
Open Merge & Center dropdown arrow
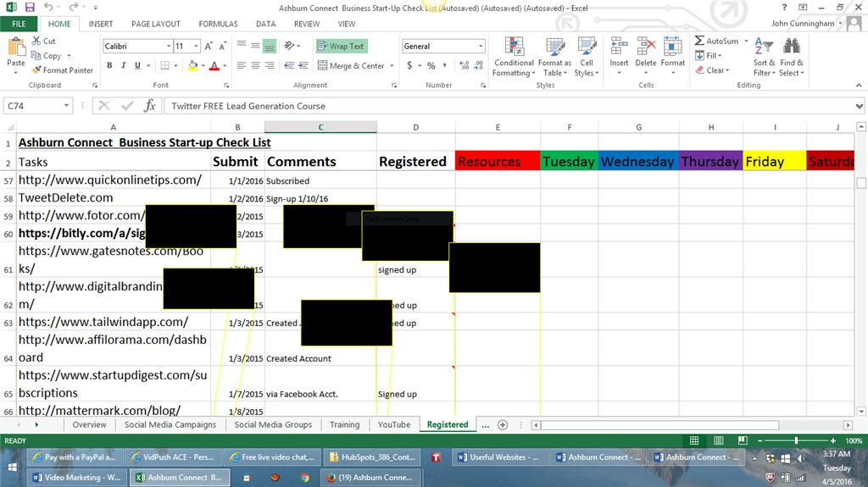tap(392, 66)
